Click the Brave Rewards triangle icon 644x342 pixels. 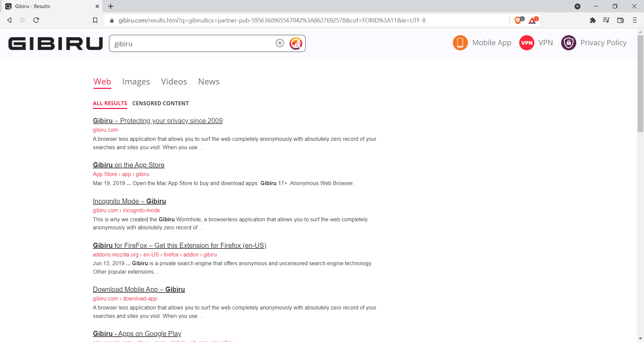point(533,20)
